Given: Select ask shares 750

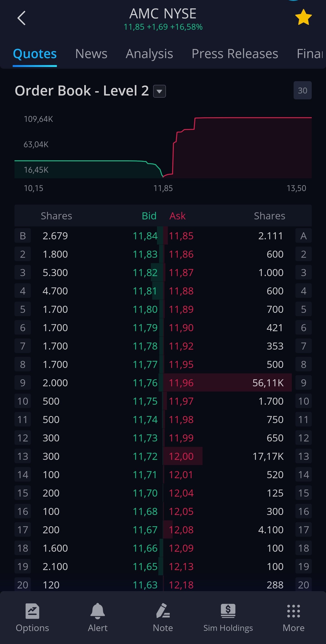Looking at the screenshot, I should [x=275, y=419].
